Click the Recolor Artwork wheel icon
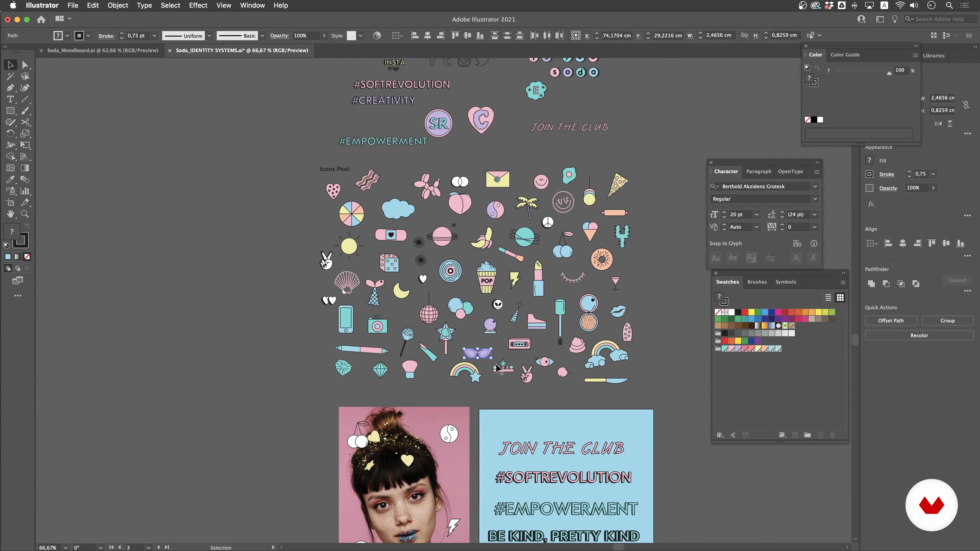Image resolution: width=980 pixels, height=551 pixels. coord(377,35)
